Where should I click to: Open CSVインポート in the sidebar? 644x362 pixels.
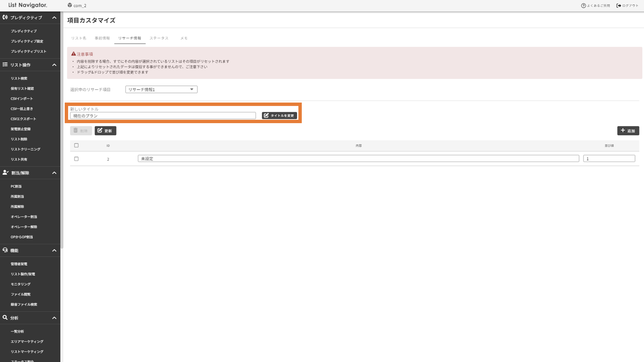[x=22, y=99]
